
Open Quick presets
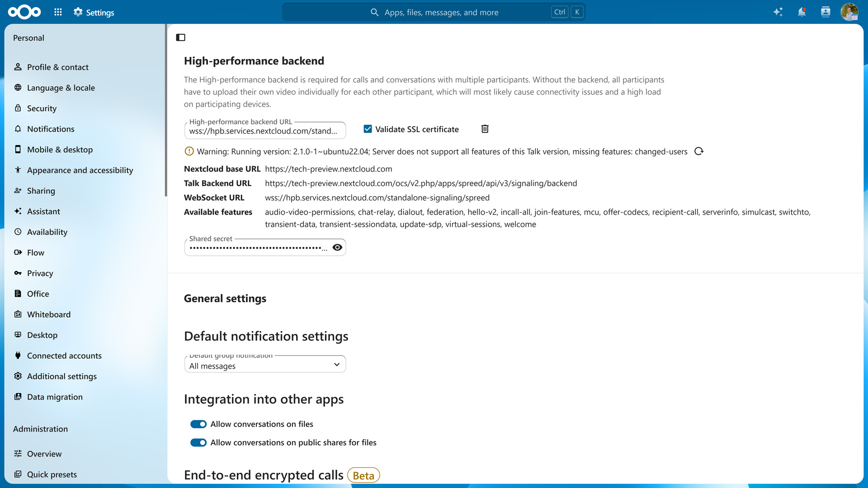click(x=85, y=474)
